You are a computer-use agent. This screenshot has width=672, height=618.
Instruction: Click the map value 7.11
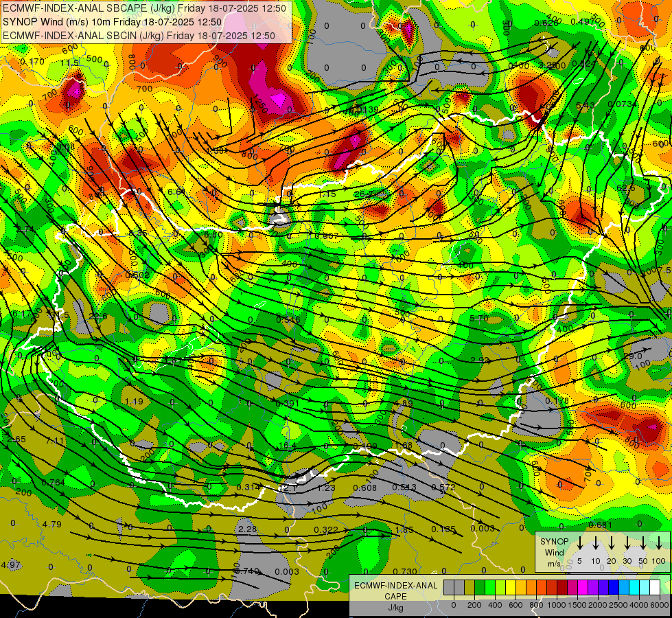(x=56, y=441)
